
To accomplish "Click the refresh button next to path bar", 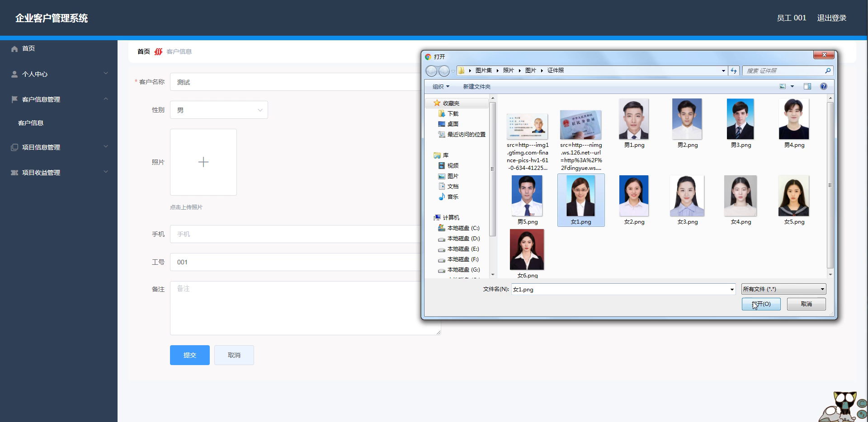I will pos(734,71).
